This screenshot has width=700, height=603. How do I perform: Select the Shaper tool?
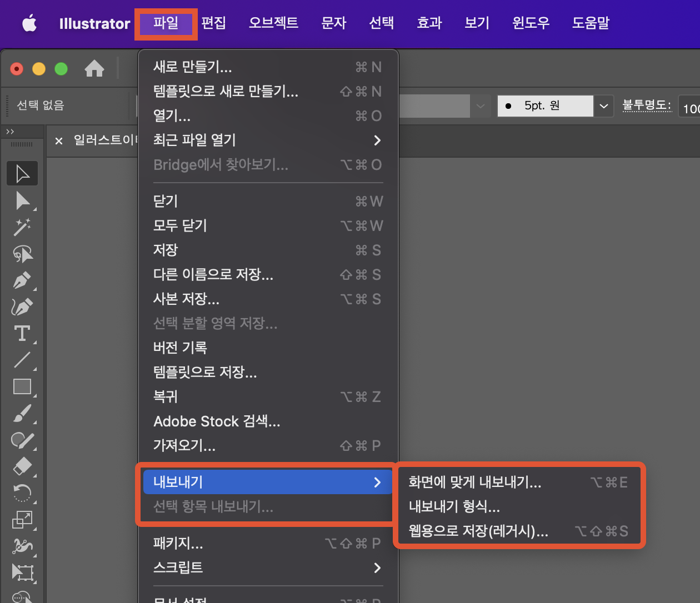[22, 440]
